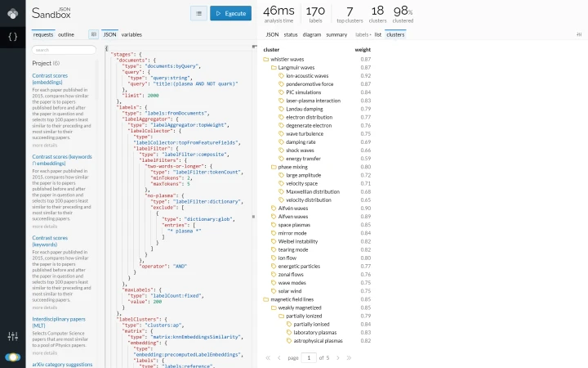Screen dimensions: 588x368
Task: Open the results JSON tab
Action: [x=272, y=34]
